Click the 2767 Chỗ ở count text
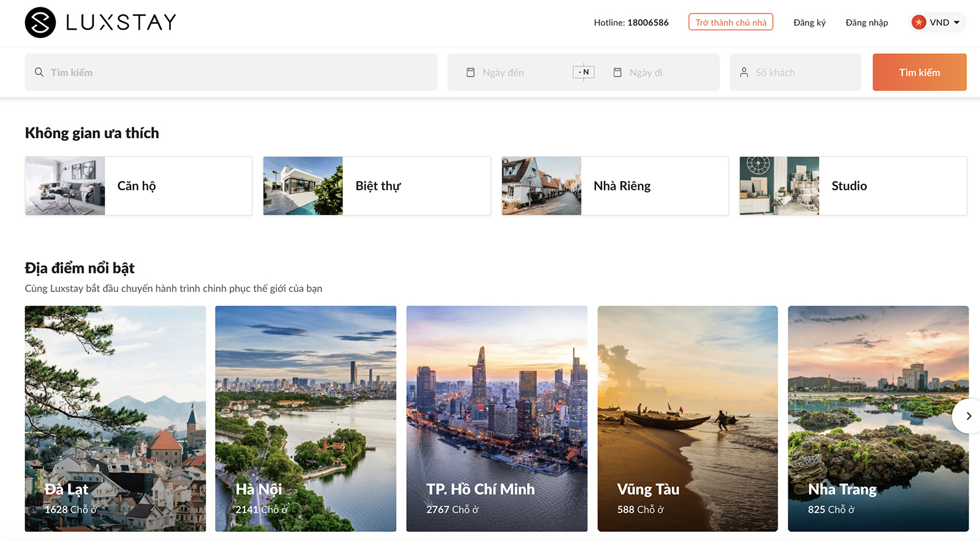Image resolution: width=980 pixels, height=541 pixels. 453,509
